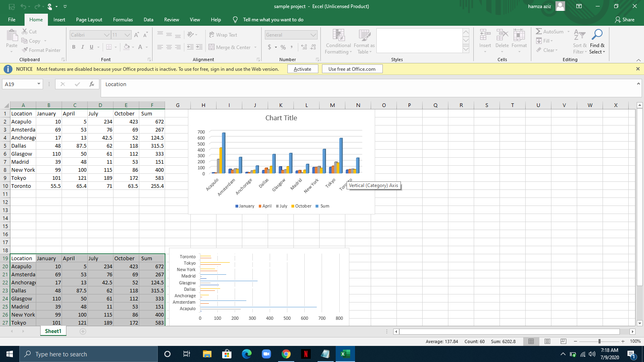Open the Data ribbon tab
Image resolution: width=644 pixels, height=362 pixels.
[x=148, y=19]
